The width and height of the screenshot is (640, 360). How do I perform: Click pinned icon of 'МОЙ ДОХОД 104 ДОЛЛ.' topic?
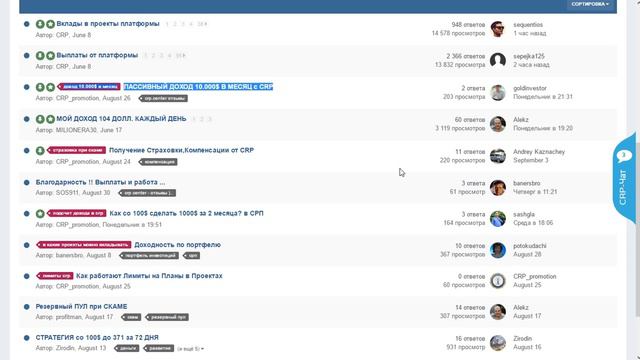(40, 119)
